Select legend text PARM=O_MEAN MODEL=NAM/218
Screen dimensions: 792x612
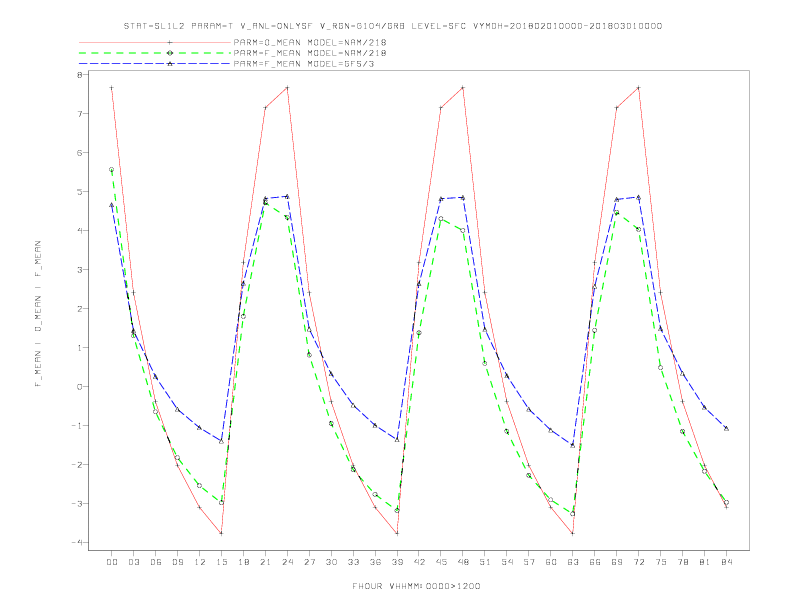[310, 42]
